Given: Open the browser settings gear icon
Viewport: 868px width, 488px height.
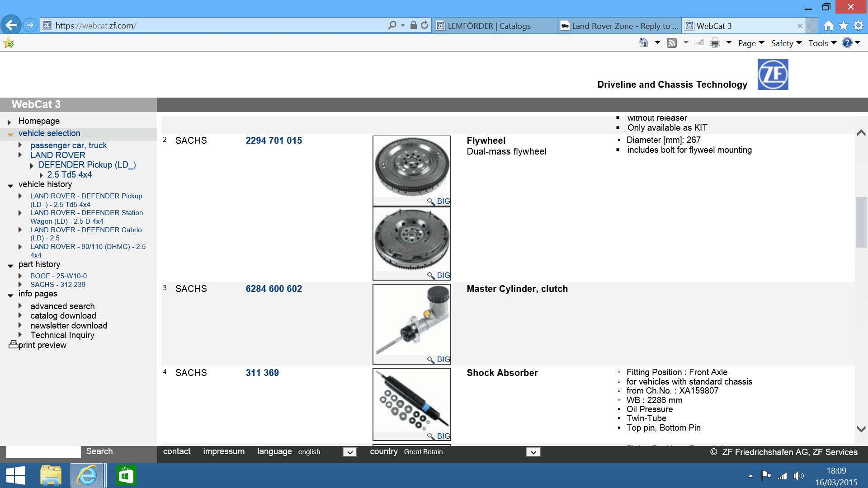Looking at the screenshot, I should tap(859, 26).
